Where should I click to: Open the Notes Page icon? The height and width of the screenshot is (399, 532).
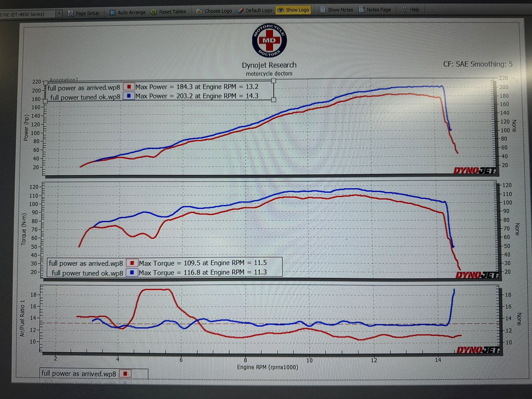click(x=361, y=10)
